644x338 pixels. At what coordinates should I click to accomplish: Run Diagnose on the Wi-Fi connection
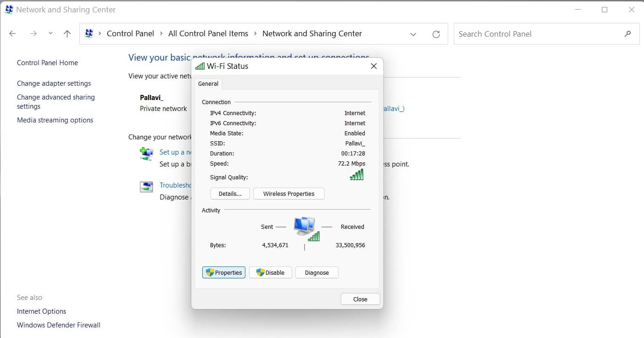[x=316, y=272]
